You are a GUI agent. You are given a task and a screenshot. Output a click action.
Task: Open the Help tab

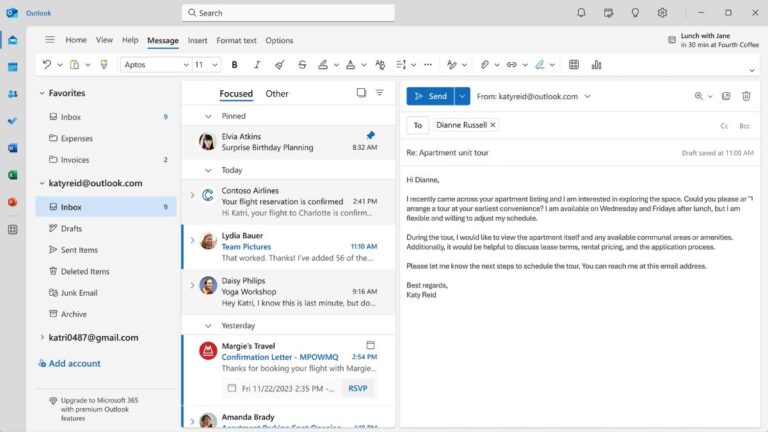point(130,40)
